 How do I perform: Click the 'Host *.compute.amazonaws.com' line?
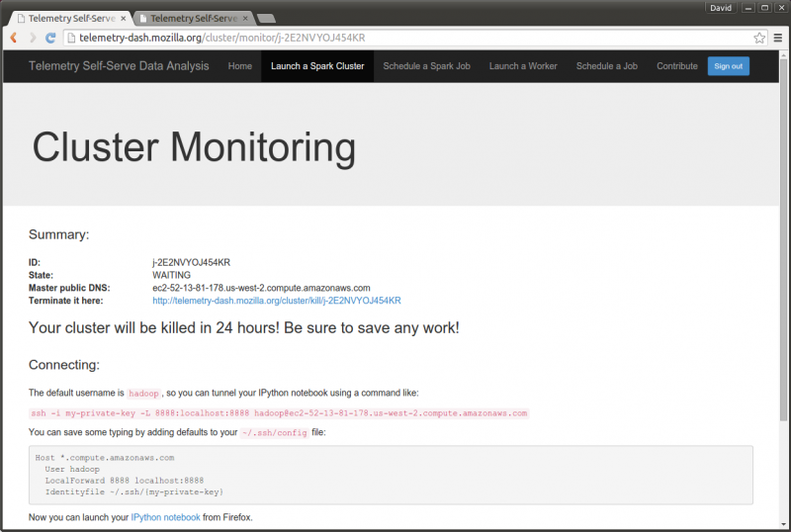(x=105, y=458)
